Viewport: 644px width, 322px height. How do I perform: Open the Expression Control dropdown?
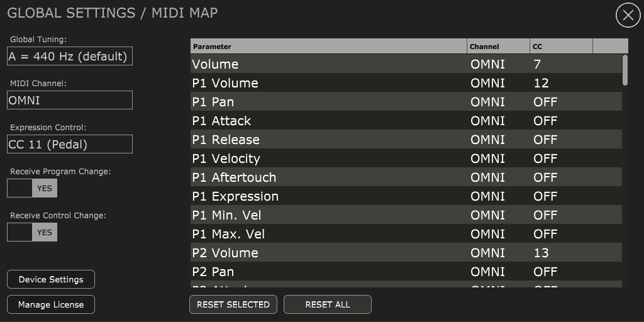click(70, 144)
